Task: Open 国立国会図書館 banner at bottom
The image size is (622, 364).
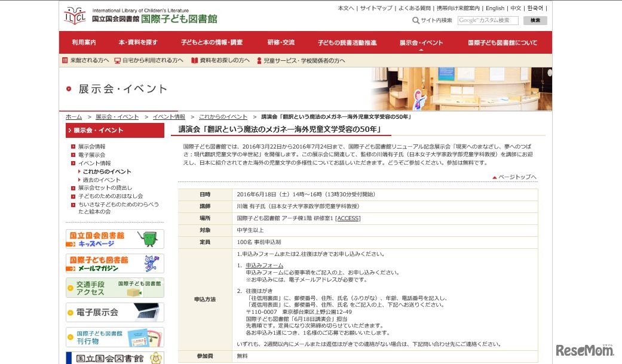Action: click(115, 358)
